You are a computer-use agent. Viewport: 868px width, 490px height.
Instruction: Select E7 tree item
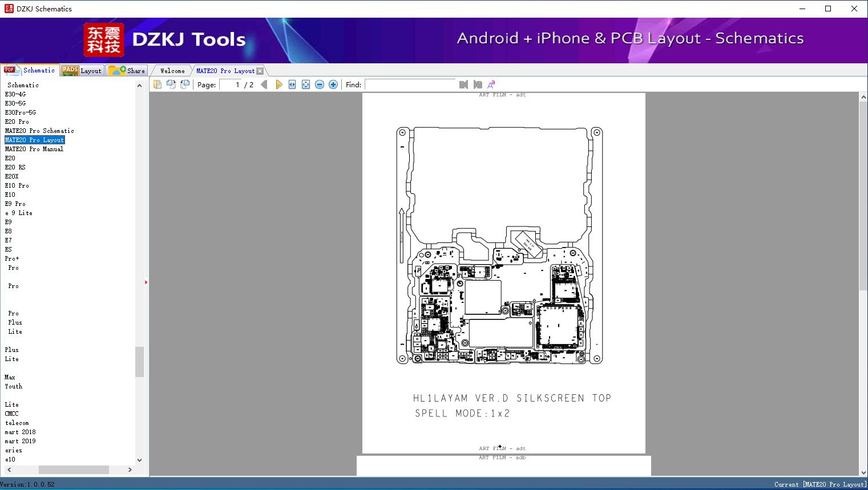[9, 240]
